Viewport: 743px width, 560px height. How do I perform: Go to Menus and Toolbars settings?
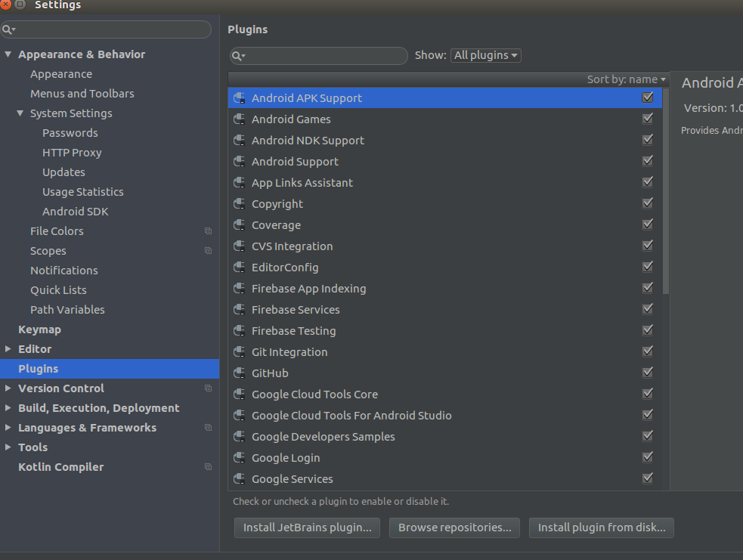click(x=82, y=94)
